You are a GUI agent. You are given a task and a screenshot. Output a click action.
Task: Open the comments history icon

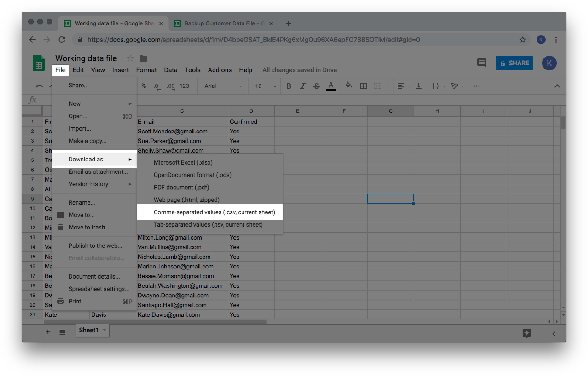click(x=481, y=63)
